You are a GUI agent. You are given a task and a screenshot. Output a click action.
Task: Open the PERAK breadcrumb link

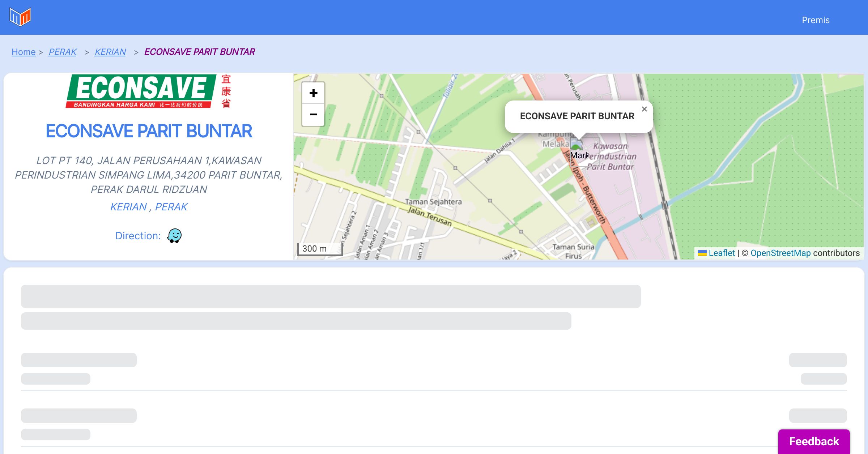(x=62, y=52)
